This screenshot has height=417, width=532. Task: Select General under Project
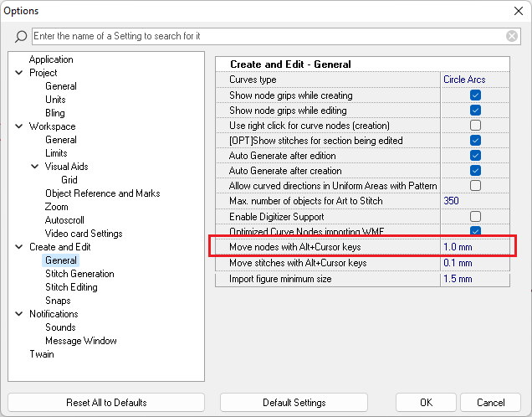click(x=61, y=86)
